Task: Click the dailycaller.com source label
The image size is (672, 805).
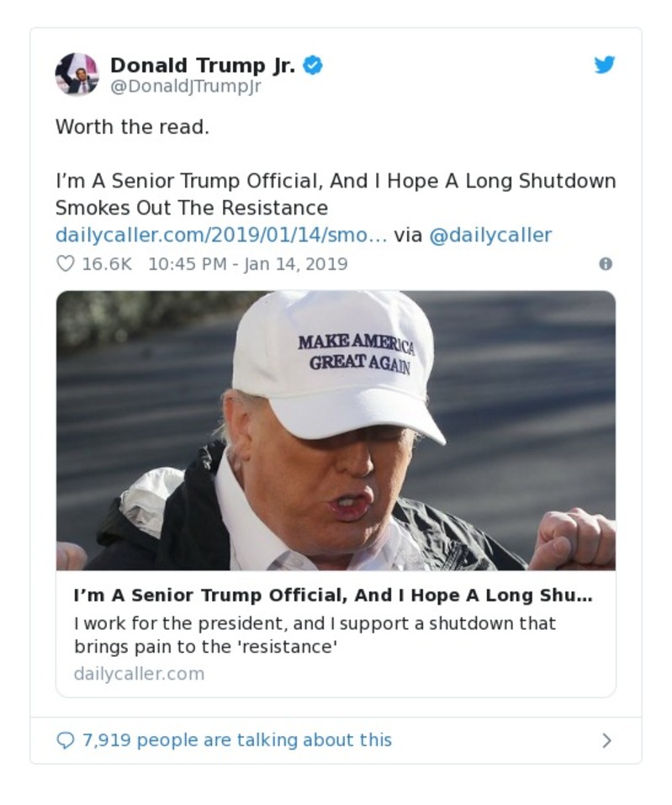Action: click(139, 673)
